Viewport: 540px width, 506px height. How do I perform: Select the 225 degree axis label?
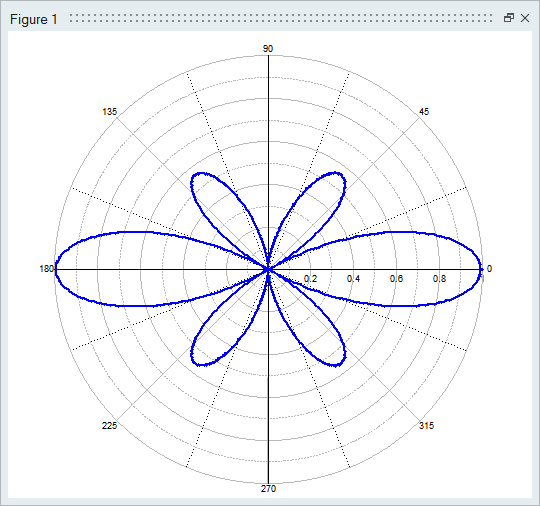click(x=109, y=426)
